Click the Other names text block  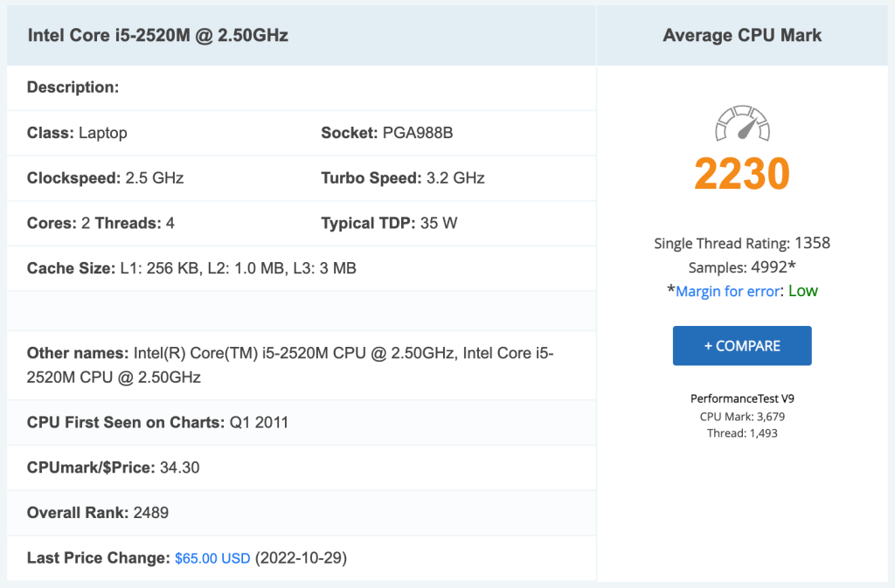290,365
